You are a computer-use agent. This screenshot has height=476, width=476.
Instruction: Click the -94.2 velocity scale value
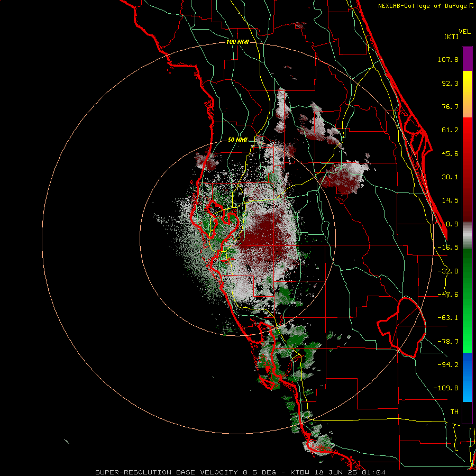point(448,364)
